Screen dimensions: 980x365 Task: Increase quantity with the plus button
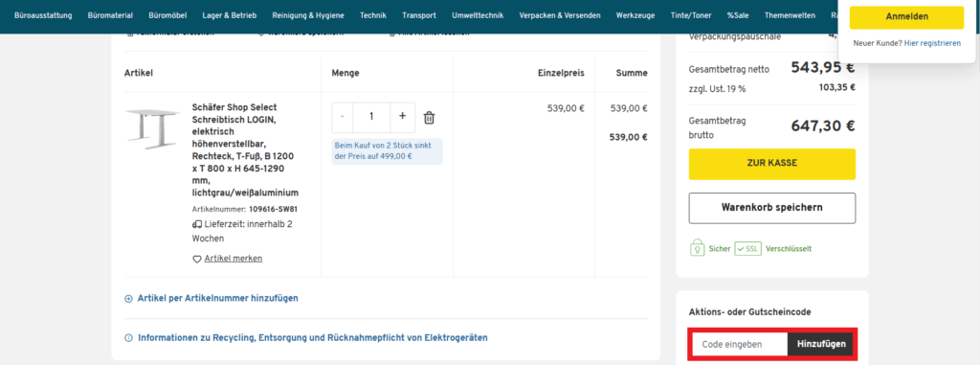pyautogui.click(x=402, y=117)
